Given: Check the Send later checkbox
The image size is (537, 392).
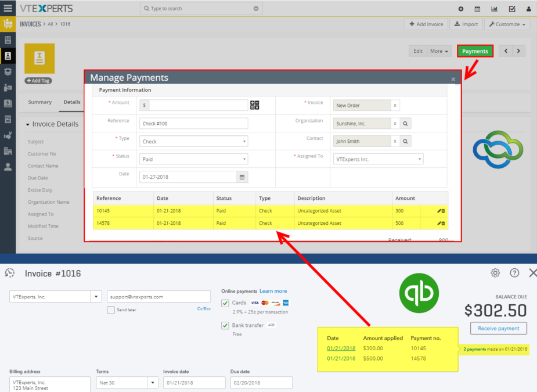Looking at the screenshot, I should (x=111, y=310).
